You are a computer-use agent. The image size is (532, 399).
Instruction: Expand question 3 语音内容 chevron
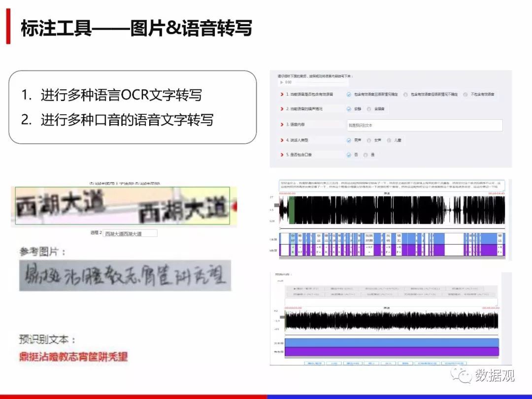282,125
